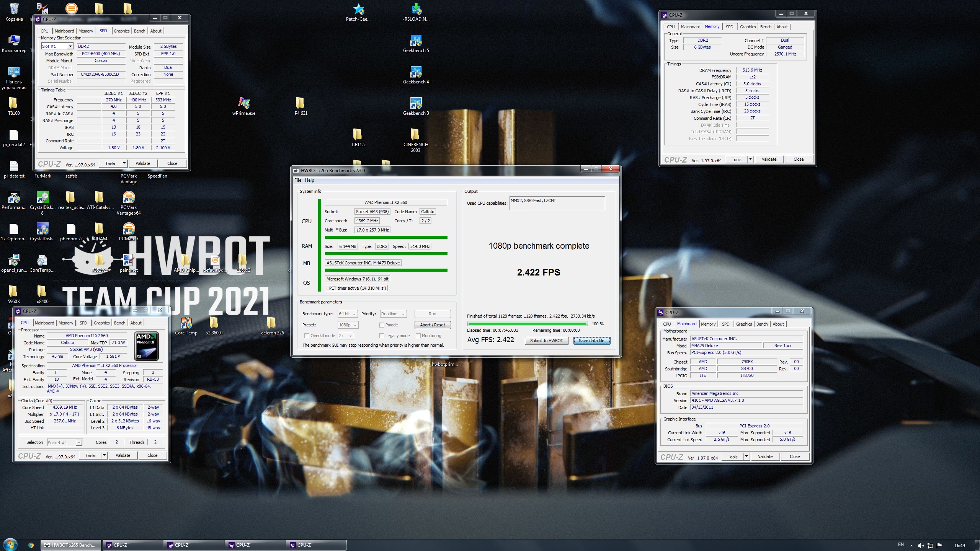Image resolution: width=980 pixels, height=551 pixels.
Task: Click the benchmark progress bar at 100%
Action: pos(527,324)
